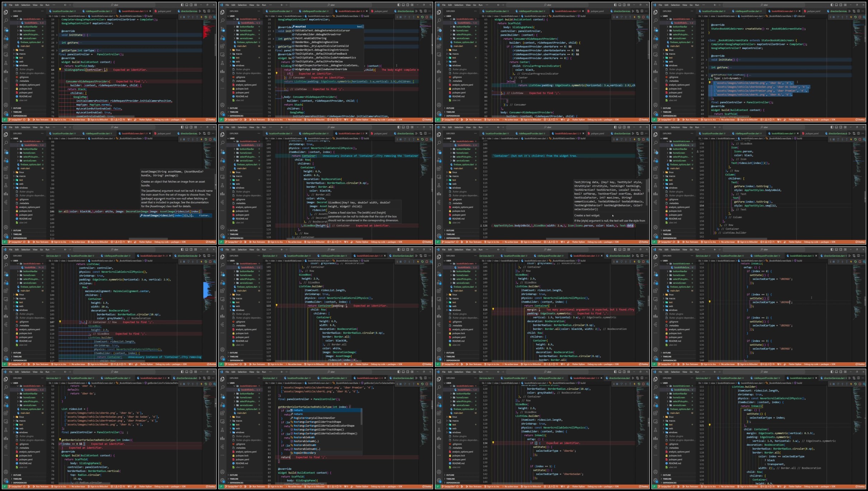Viewport: 868px width, 491px height.
Task: Open Customize Layout icon in AssetImage tooltip frame
Action: tap(195, 127)
